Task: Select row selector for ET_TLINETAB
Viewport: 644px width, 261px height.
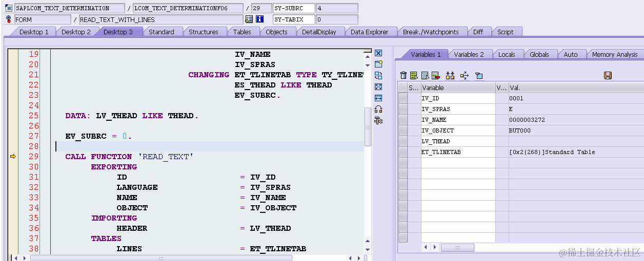Action: [403, 152]
